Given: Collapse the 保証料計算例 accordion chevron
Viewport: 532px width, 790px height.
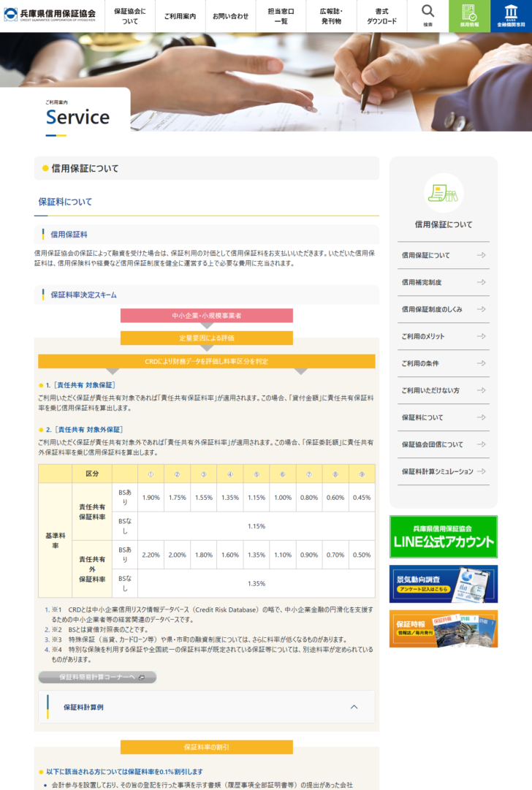Looking at the screenshot, I should point(354,707).
